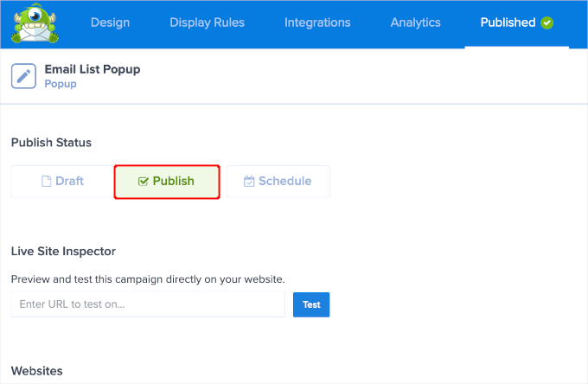Switch to the Display Rules tab
This screenshot has width=588, height=384.
207,22
